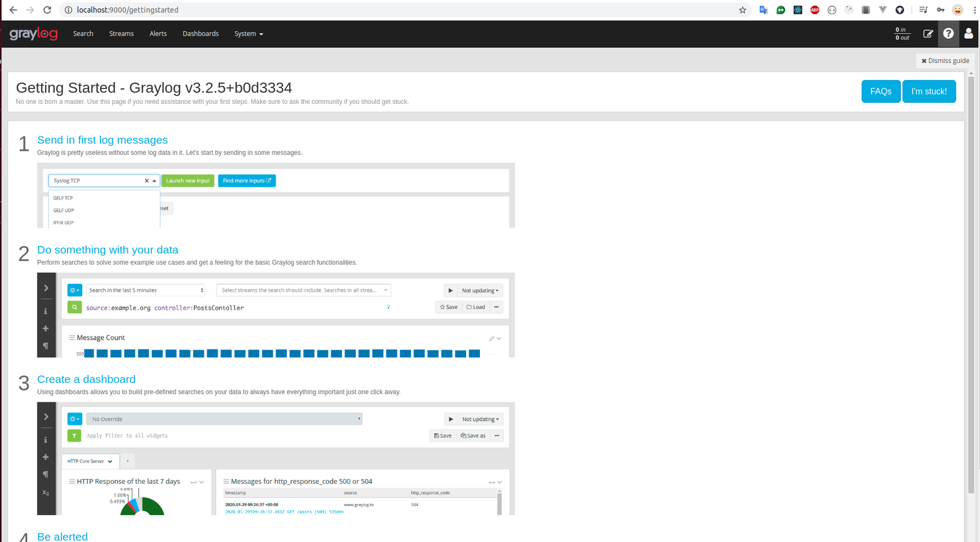Click the film strip extension icon

[866, 10]
